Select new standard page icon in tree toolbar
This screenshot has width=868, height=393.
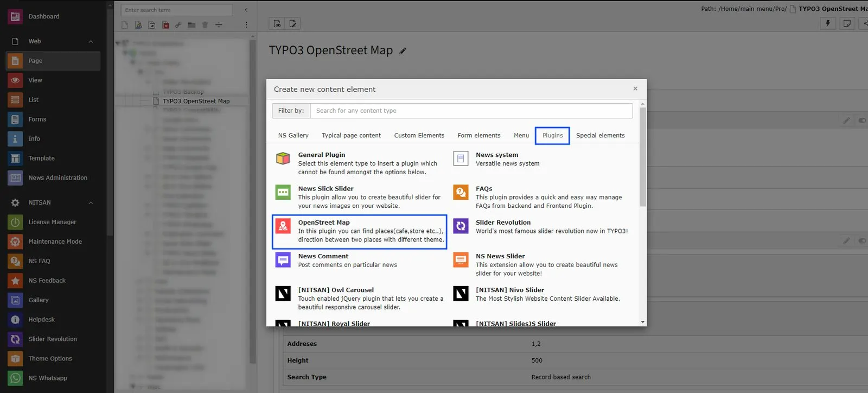(125, 25)
